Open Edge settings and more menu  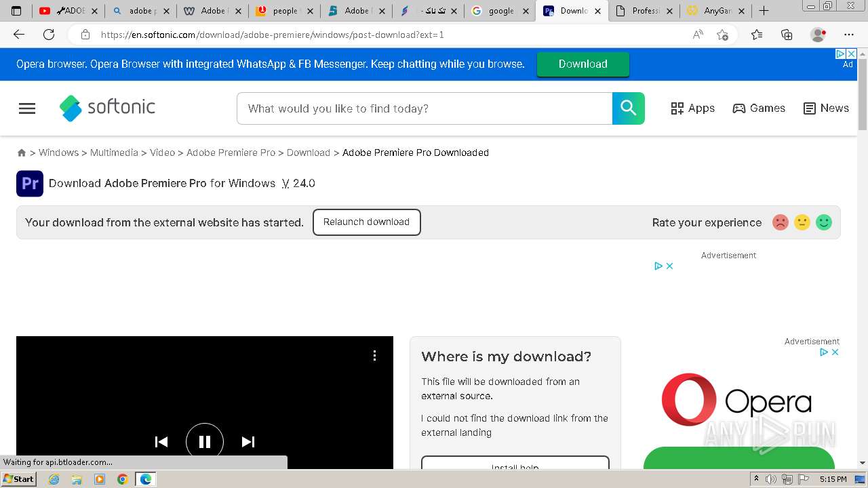849,35
